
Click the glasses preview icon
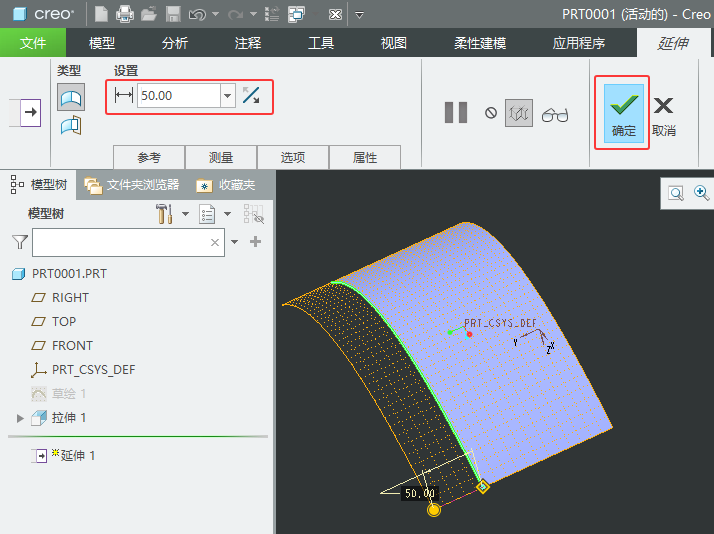point(554,114)
